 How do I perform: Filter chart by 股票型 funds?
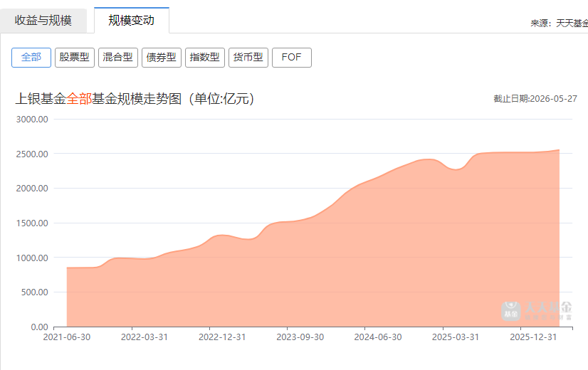[x=75, y=58]
